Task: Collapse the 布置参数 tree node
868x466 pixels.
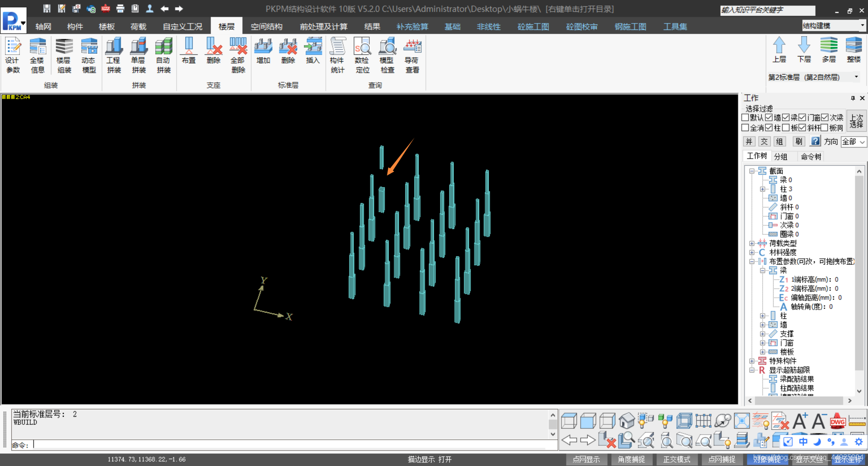Action: tap(752, 262)
